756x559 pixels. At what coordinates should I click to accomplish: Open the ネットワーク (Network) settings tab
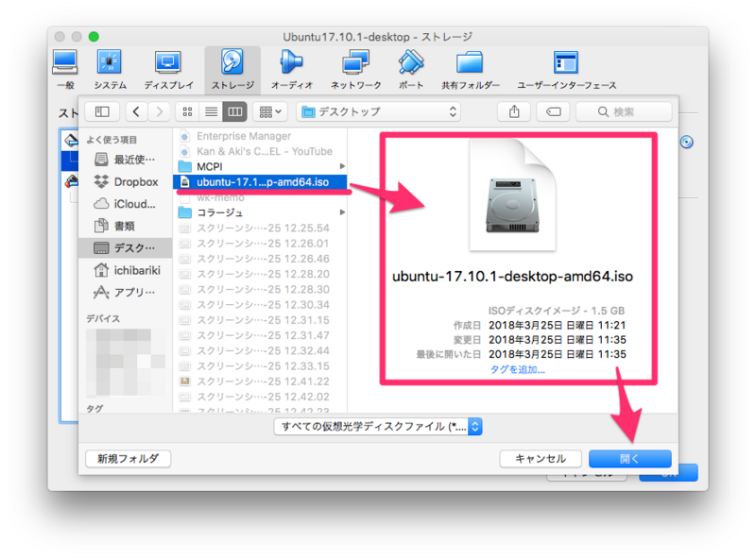coord(356,69)
